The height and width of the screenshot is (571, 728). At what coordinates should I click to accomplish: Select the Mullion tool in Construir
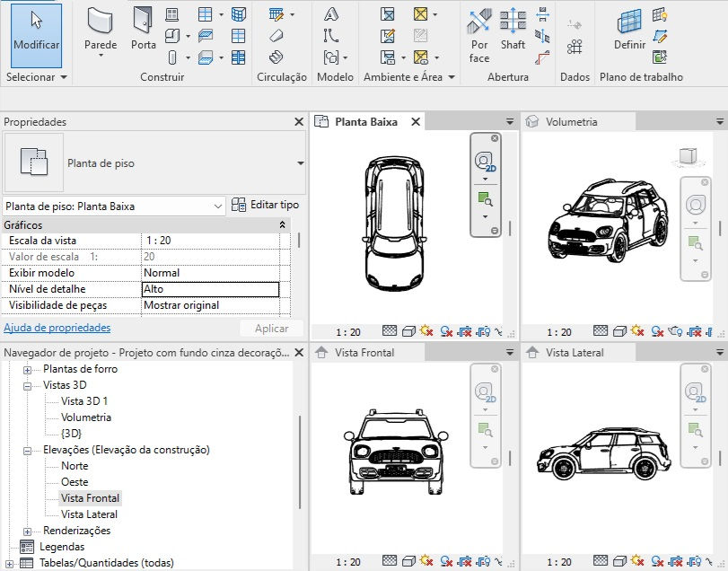(238, 57)
